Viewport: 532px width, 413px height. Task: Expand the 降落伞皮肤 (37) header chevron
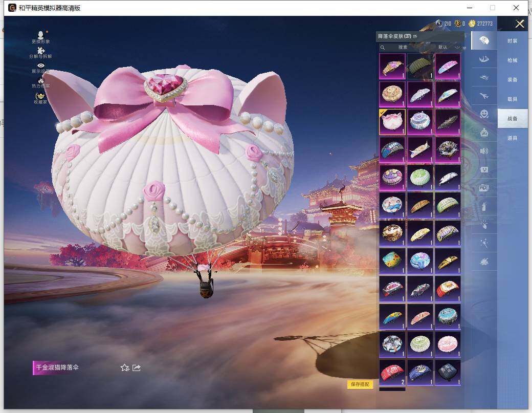415,36
